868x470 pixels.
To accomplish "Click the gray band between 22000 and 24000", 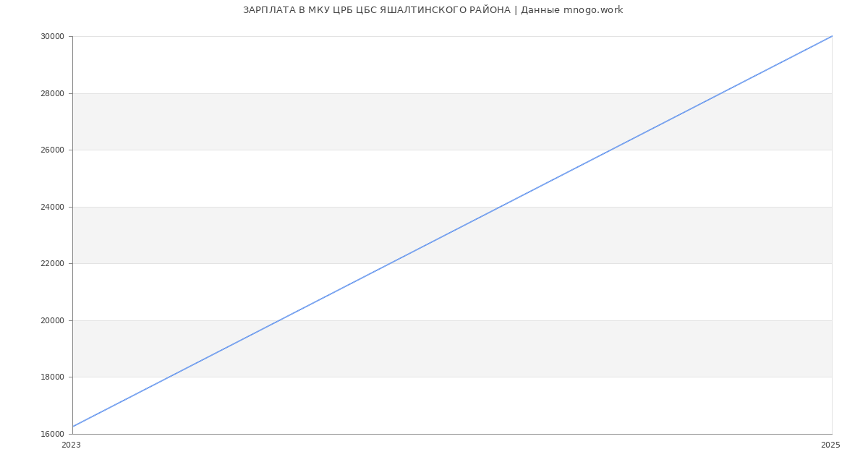I will click(x=452, y=235).
